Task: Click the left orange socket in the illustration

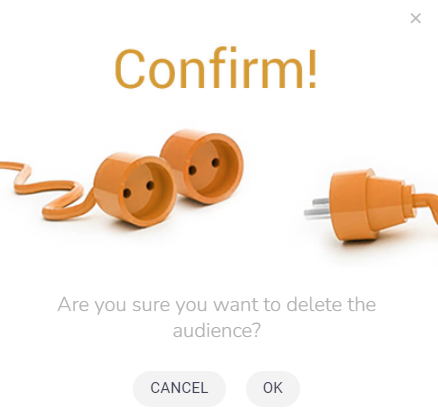Action: click(x=136, y=189)
